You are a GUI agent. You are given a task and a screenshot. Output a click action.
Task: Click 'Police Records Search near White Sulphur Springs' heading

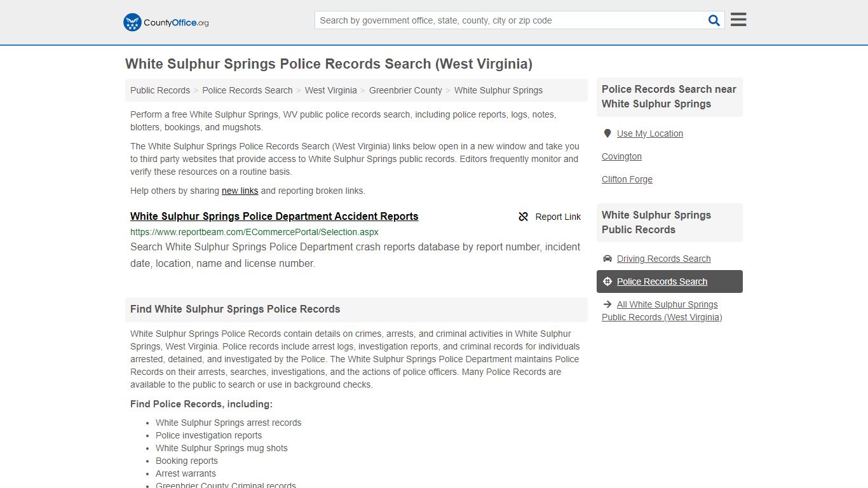point(669,97)
